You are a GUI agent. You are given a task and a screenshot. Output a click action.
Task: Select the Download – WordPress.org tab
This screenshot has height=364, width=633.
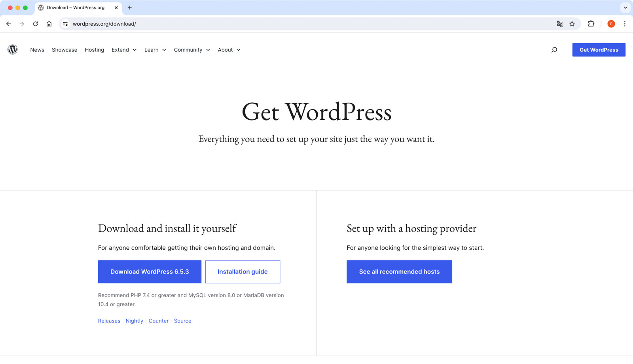click(78, 8)
